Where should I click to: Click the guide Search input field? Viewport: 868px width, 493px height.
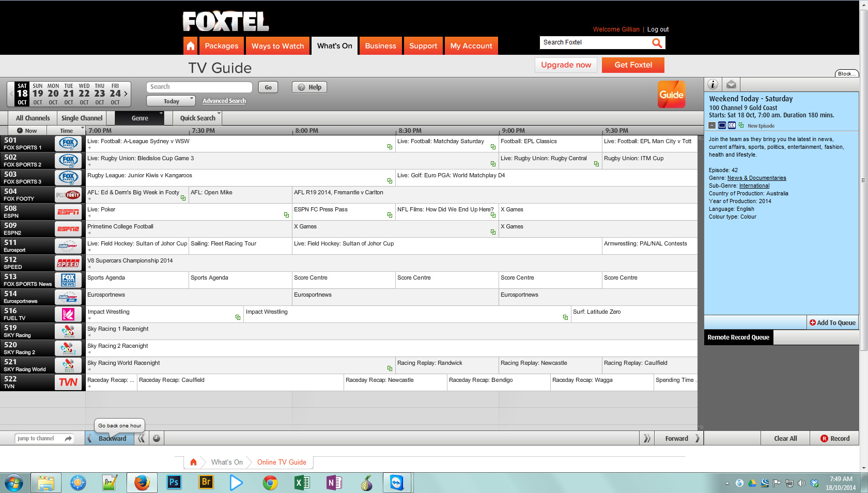pyautogui.click(x=199, y=87)
